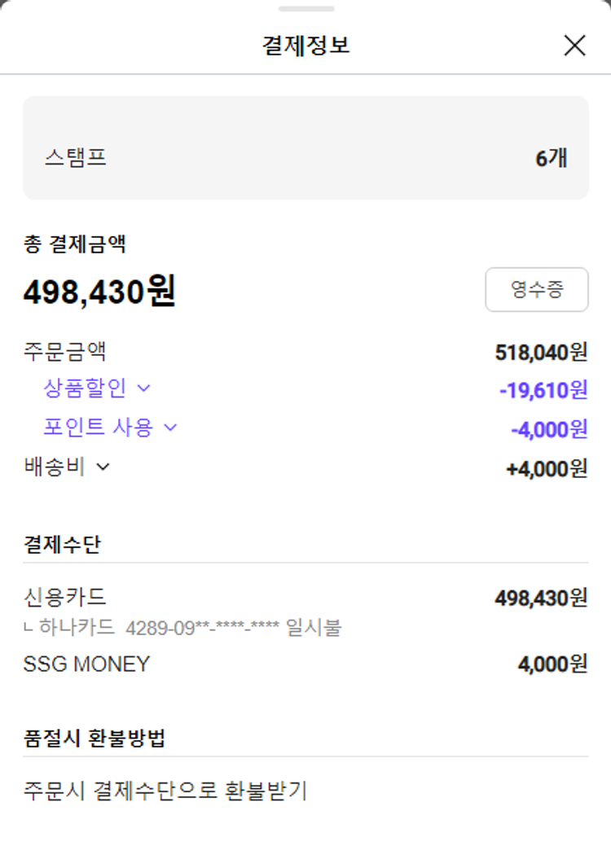
Task: Click the 상품할인 label text
Action: [85, 388]
